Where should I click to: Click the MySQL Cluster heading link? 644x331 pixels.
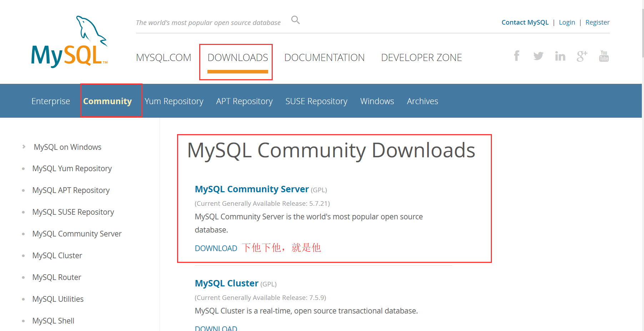tap(227, 283)
